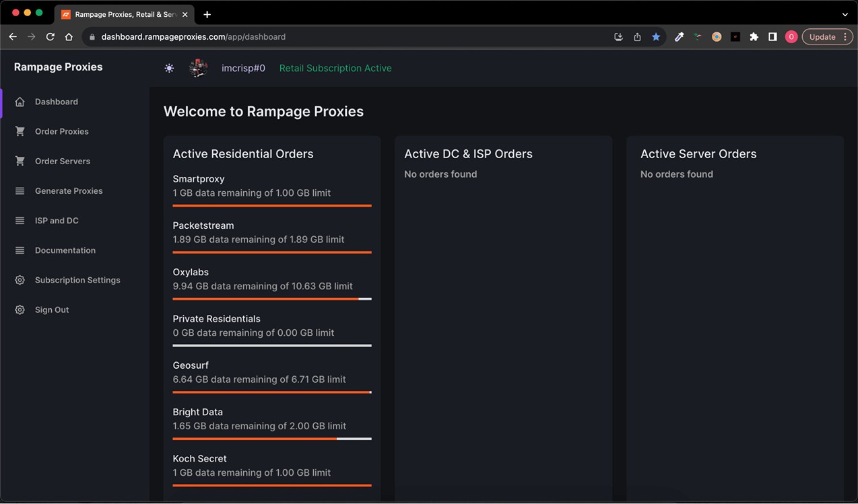Click the imcrisp#0 profile avatar
This screenshot has width=858, height=504.
(199, 67)
